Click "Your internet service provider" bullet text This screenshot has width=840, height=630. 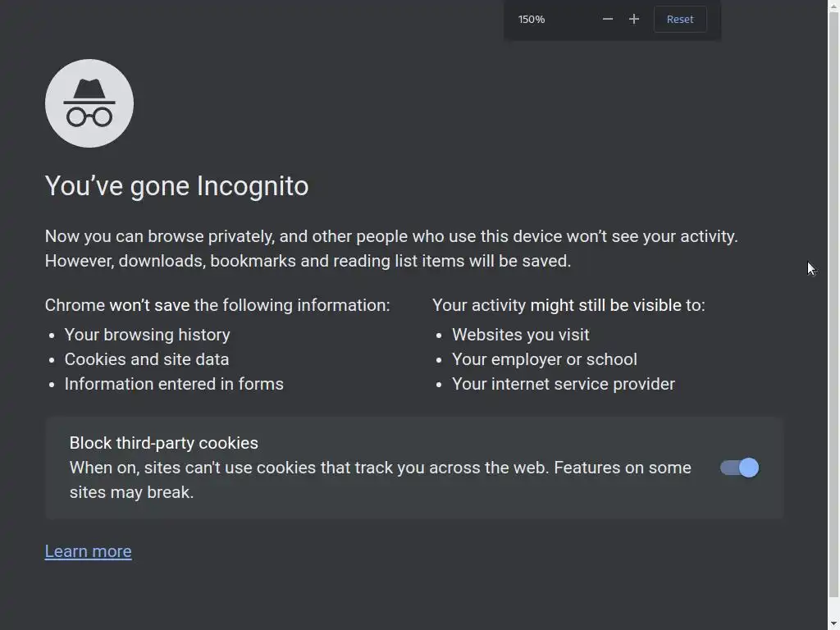563,384
